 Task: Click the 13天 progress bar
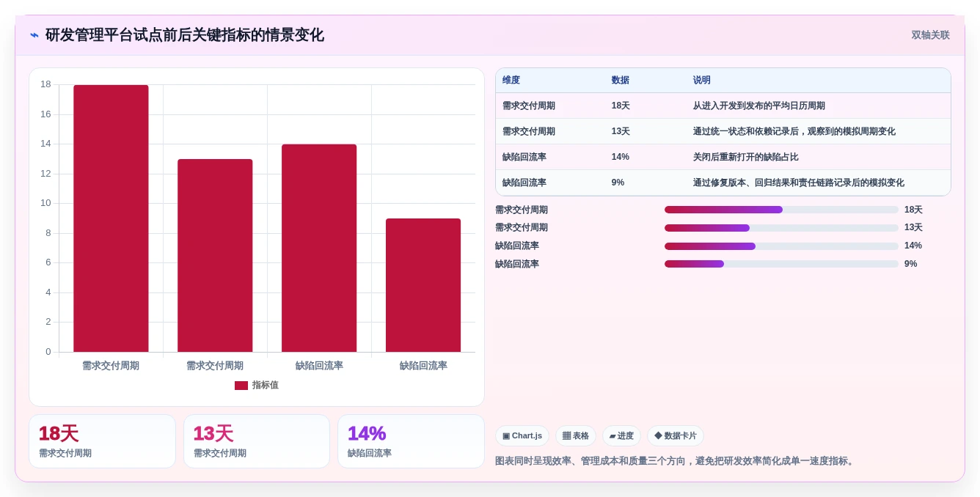pyautogui.click(x=781, y=228)
